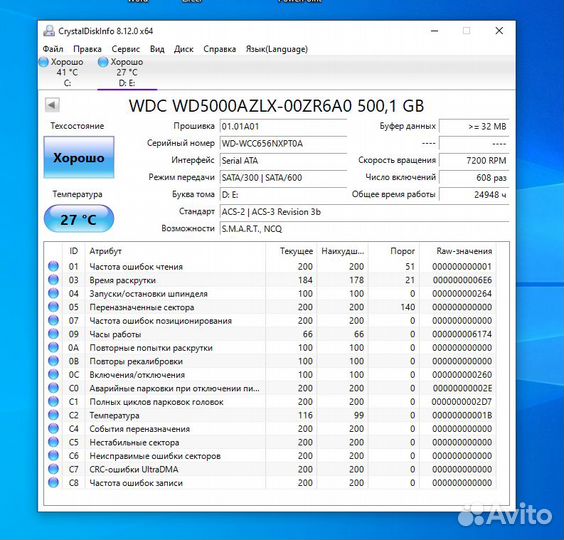Viewport: 564px width, 540px height.
Task: Select raw value 0000000006E6
Action: click(462, 280)
